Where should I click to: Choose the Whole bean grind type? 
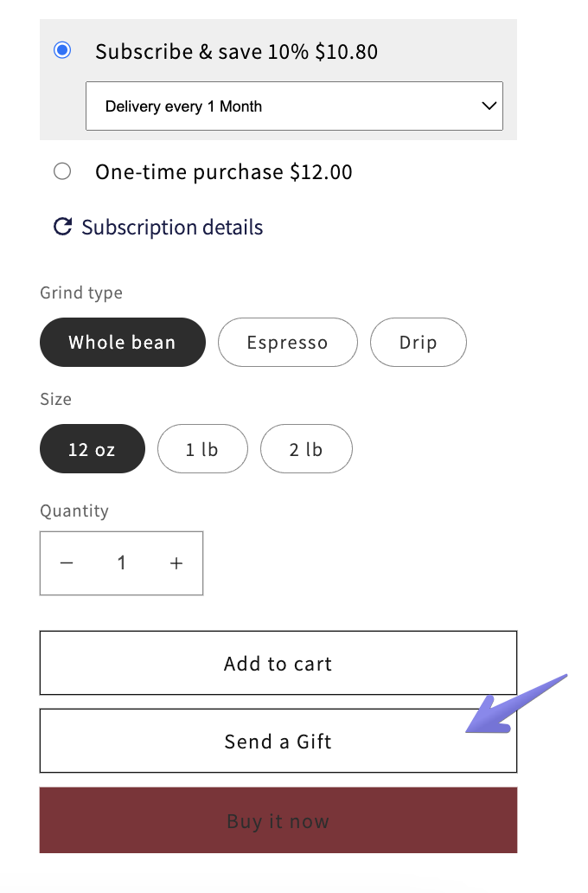pyautogui.click(x=122, y=343)
